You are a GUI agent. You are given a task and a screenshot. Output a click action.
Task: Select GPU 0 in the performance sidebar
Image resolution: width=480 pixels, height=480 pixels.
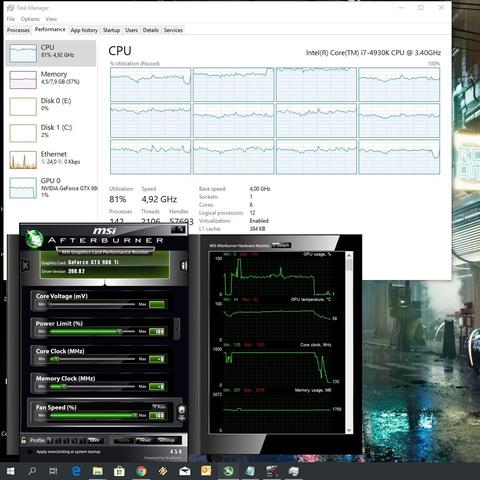click(51, 187)
